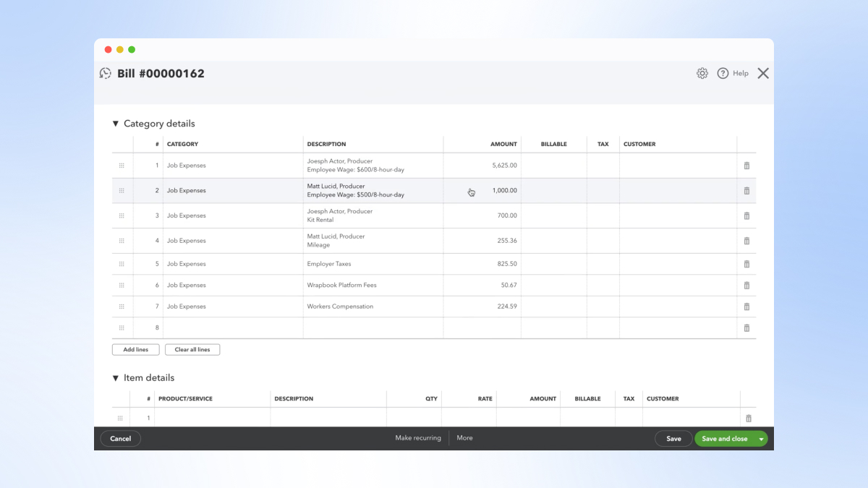This screenshot has width=868, height=488.
Task: Collapse the Category details section
Action: pyautogui.click(x=116, y=123)
